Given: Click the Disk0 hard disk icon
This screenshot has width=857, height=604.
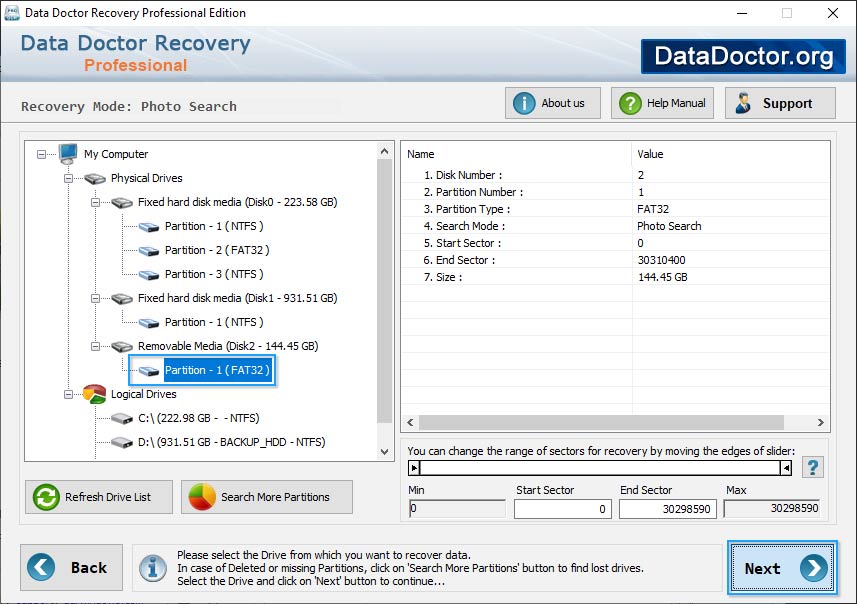Looking at the screenshot, I should pyautogui.click(x=122, y=202).
